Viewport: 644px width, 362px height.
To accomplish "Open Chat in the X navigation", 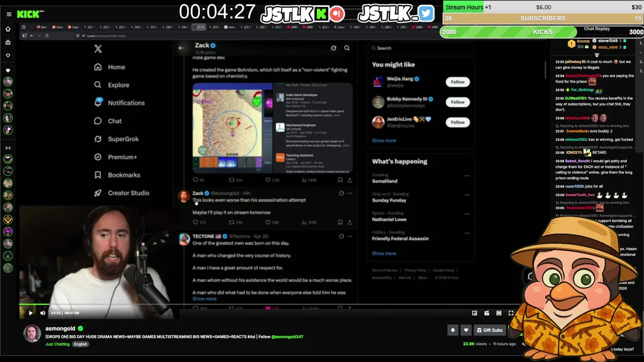I will tap(108, 121).
